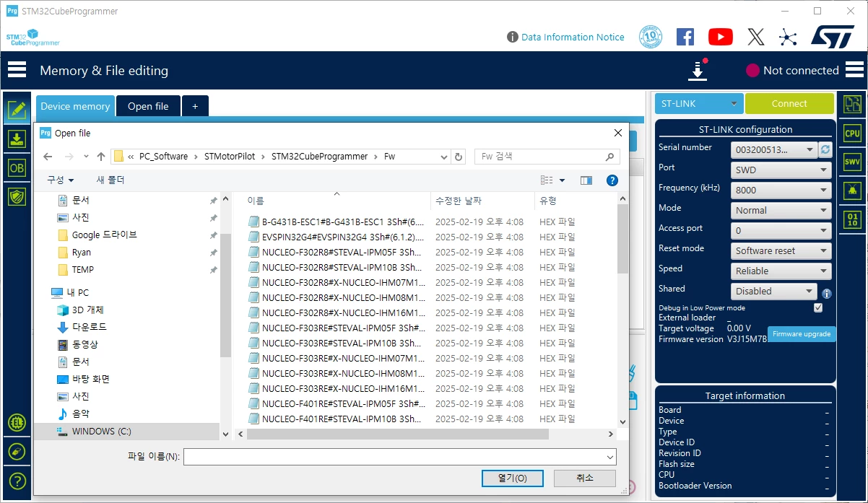The width and height of the screenshot is (868, 503).
Task: Select the OB option bytes icon
Action: click(x=17, y=167)
